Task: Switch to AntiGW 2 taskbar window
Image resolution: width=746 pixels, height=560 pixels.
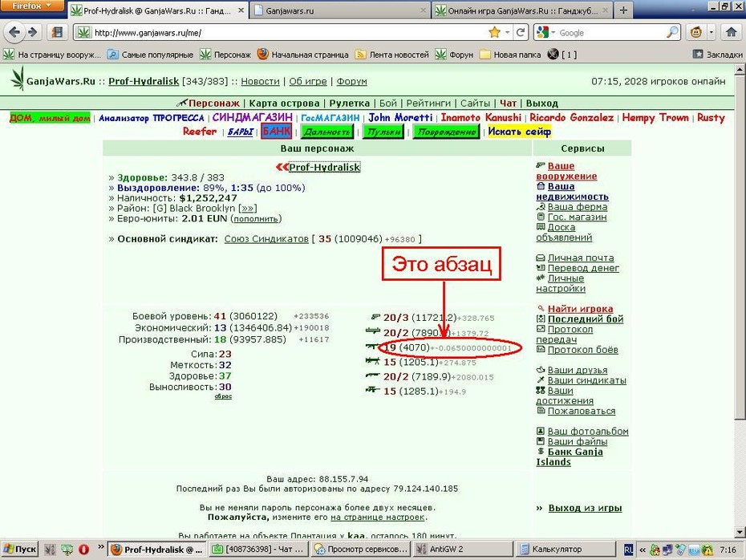Action: coord(463,549)
